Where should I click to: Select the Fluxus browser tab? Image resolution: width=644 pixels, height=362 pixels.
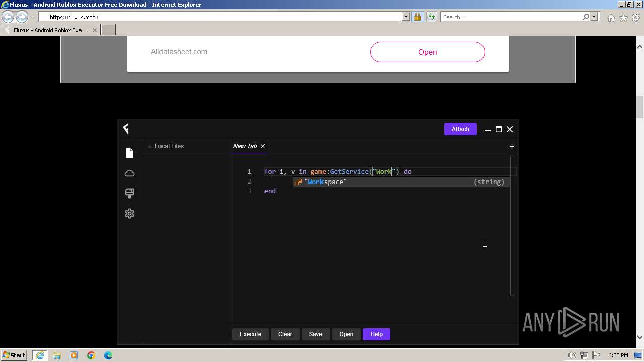50,30
